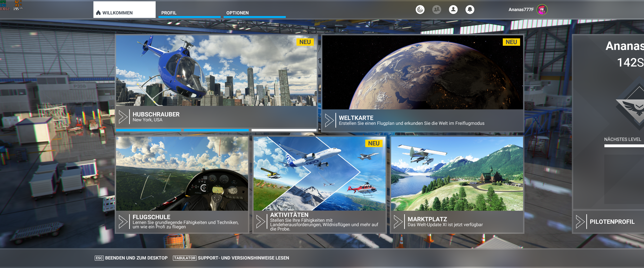Open Support- und Versionshinweise lesen
Image resolution: width=644 pixels, height=268 pixels.
click(243, 258)
